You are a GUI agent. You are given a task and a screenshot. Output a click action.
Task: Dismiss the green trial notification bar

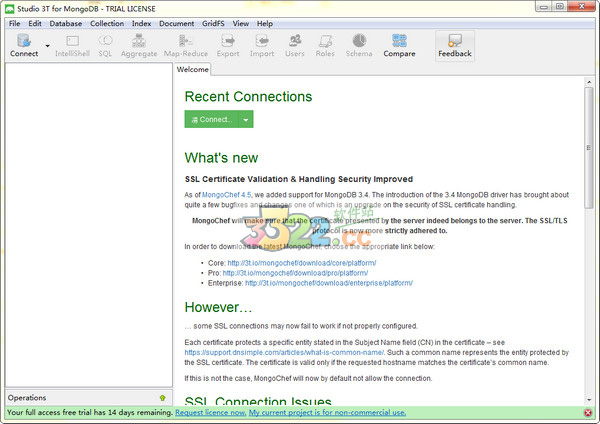[587, 412]
